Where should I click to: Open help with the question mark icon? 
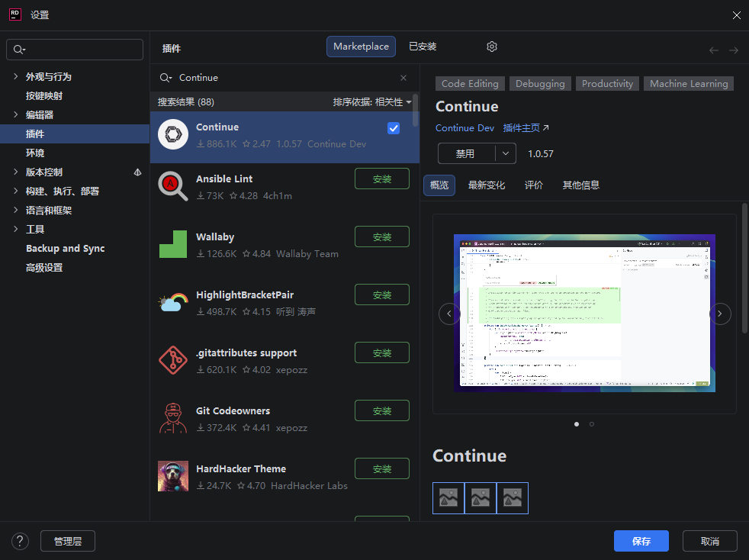pos(20,541)
